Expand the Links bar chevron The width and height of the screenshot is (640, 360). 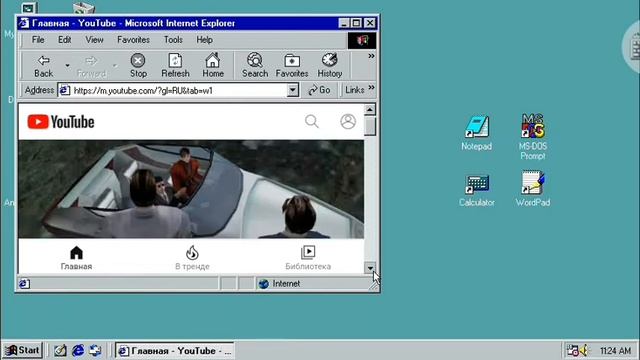click(x=371, y=88)
